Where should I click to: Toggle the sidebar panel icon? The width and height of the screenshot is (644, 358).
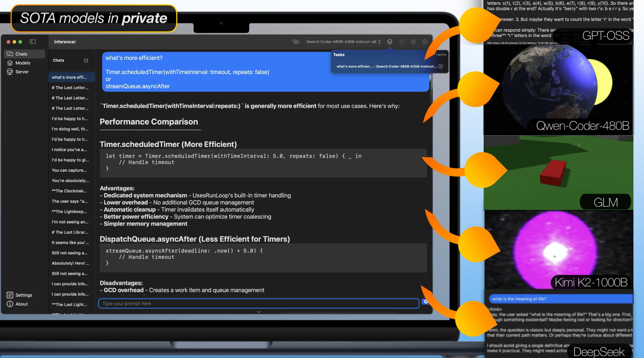pyautogui.click(x=32, y=42)
